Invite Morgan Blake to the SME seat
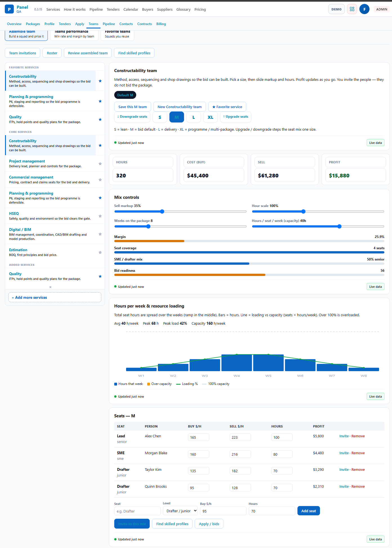This screenshot has height=548, width=392. coord(344,453)
